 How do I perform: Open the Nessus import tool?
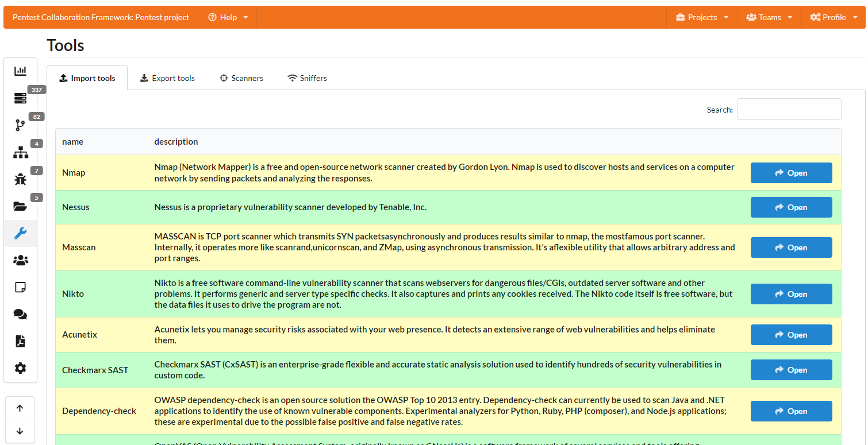coord(791,207)
